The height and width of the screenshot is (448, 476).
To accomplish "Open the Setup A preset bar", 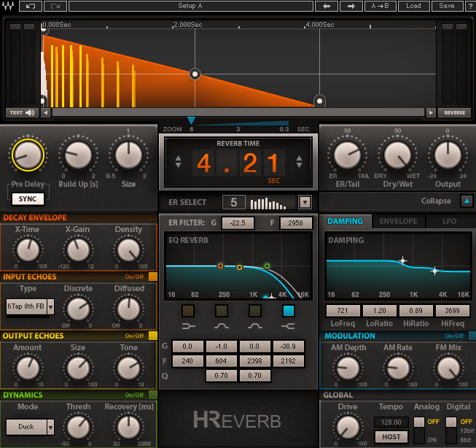I will pyautogui.click(x=191, y=6).
